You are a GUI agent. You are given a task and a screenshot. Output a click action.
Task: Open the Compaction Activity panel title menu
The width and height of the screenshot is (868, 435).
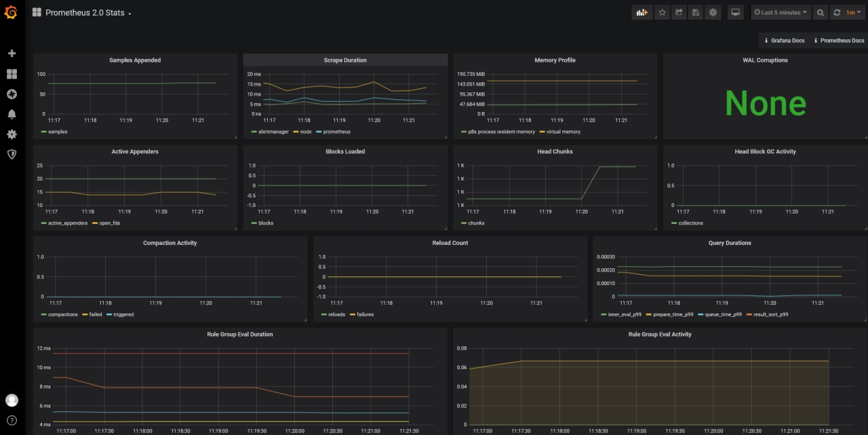pyautogui.click(x=170, y=243)
